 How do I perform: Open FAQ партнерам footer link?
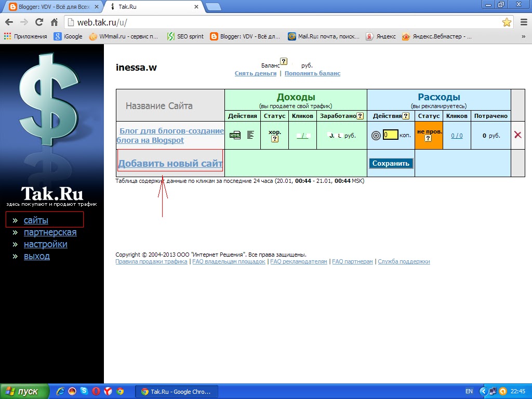[x=352, y=262]
